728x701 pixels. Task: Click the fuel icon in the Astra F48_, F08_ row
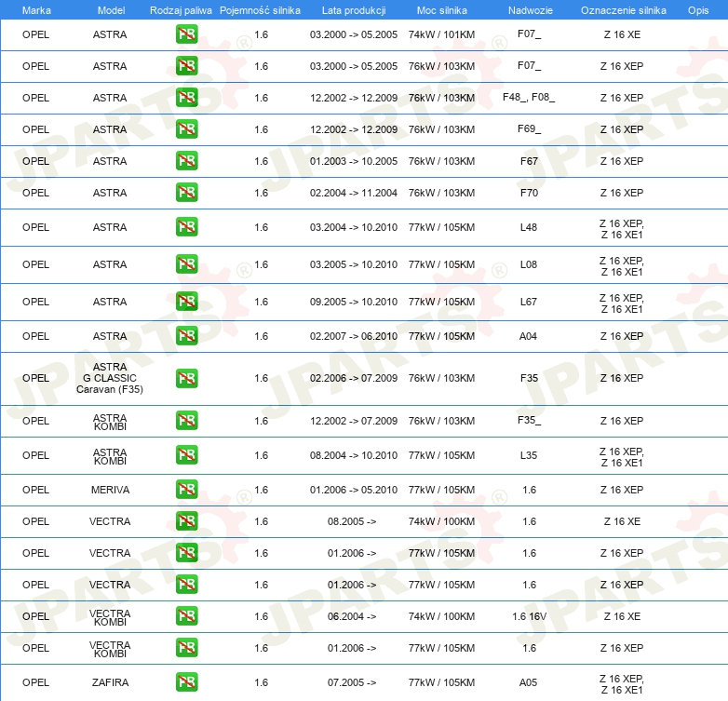point(186,98)
